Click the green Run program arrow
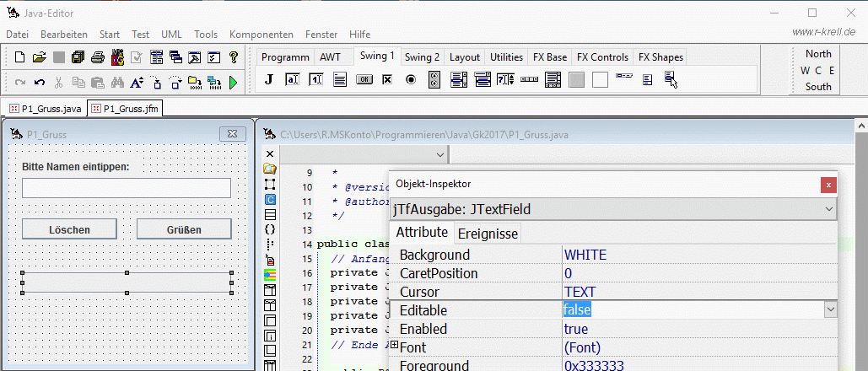The height and width of the screenshot is (371, 868). pos(233,83)
